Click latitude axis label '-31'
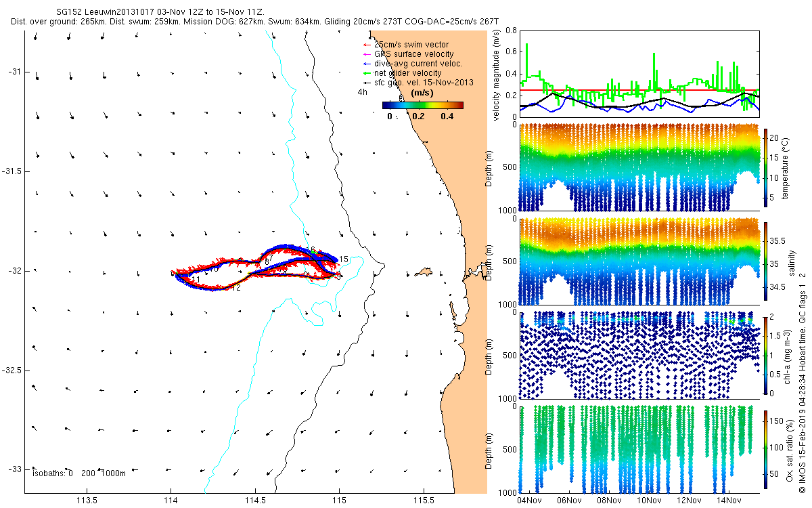The height and width of the screenshot is (508, 812). click(14, 72)
